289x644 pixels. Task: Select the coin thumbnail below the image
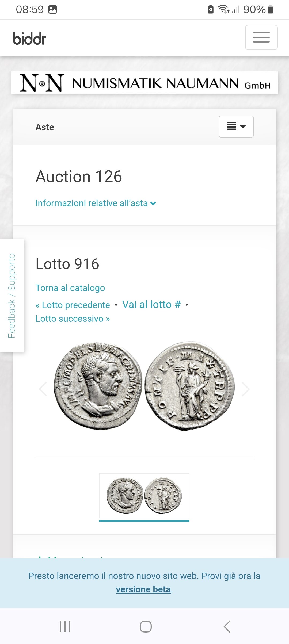pyautogui.click(x=144, y=496)
